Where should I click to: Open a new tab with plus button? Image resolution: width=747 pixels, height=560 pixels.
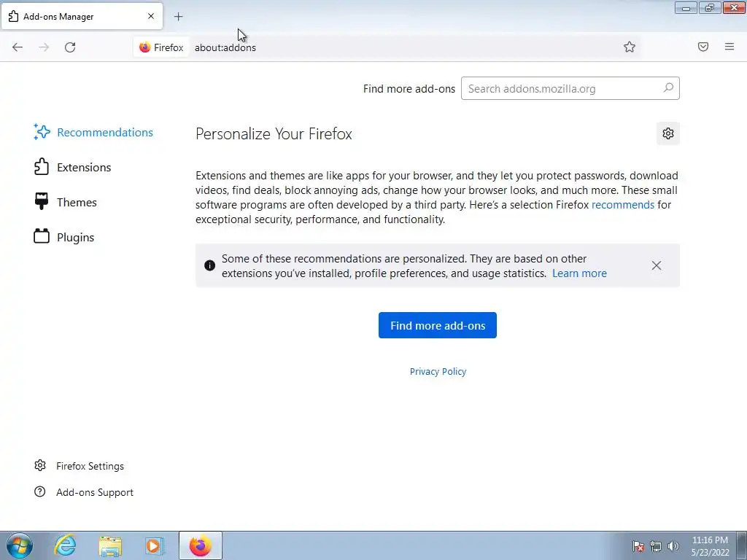[x=178, y=17]
